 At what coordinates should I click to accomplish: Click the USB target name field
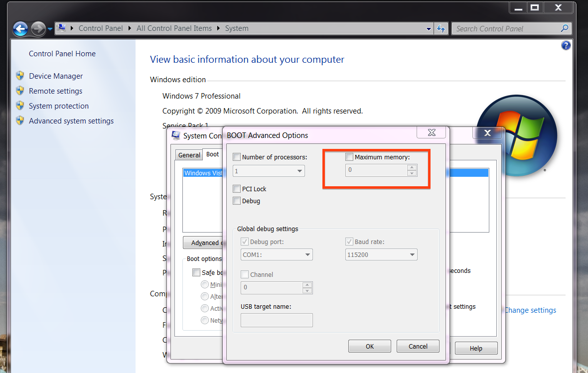[x=277, y=320]
